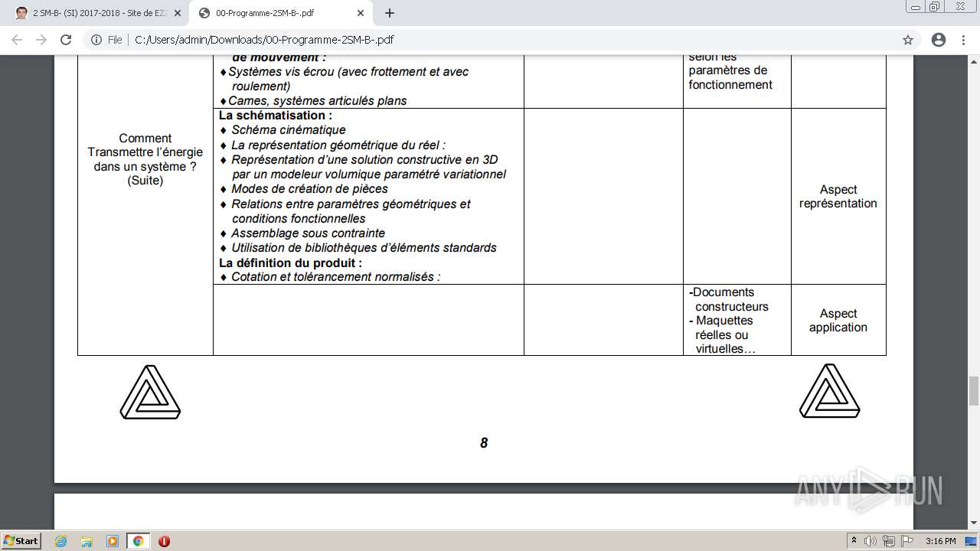Click scrollbar down arrow
980x551 pixels.
(x=974, y=523)
